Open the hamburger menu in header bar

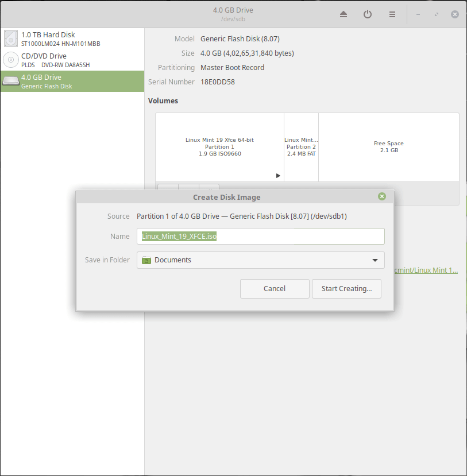(x=392, y=14)
